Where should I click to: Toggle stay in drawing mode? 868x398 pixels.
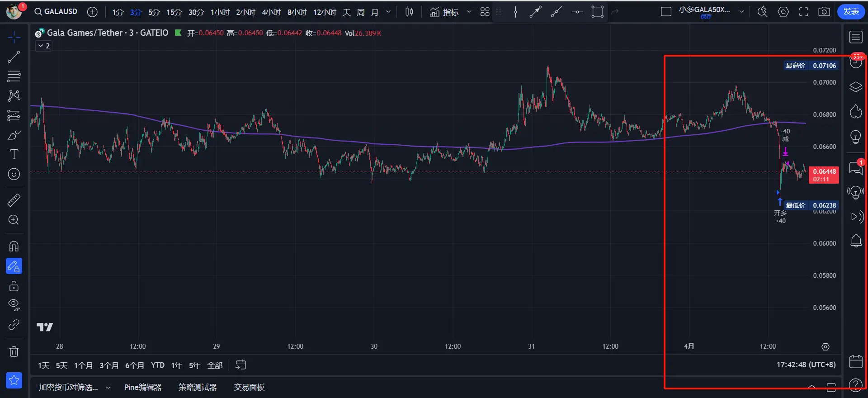point(14,266)
